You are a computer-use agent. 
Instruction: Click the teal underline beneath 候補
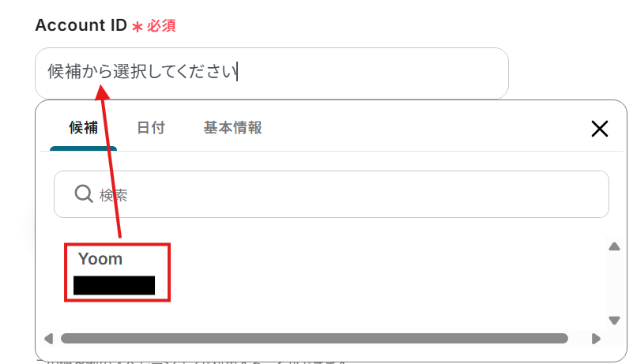(83, 148)
